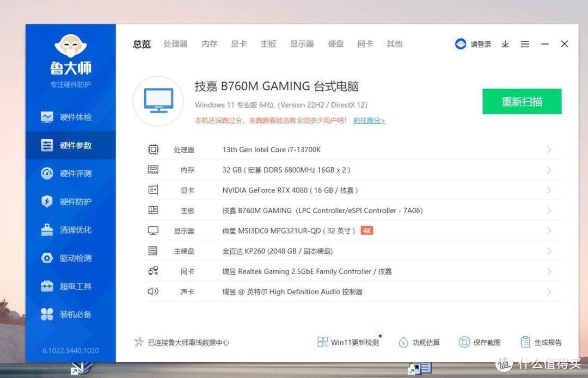Click the green 重新扫描 button
The height and width of the screenshot is (378, 588).
522,102
